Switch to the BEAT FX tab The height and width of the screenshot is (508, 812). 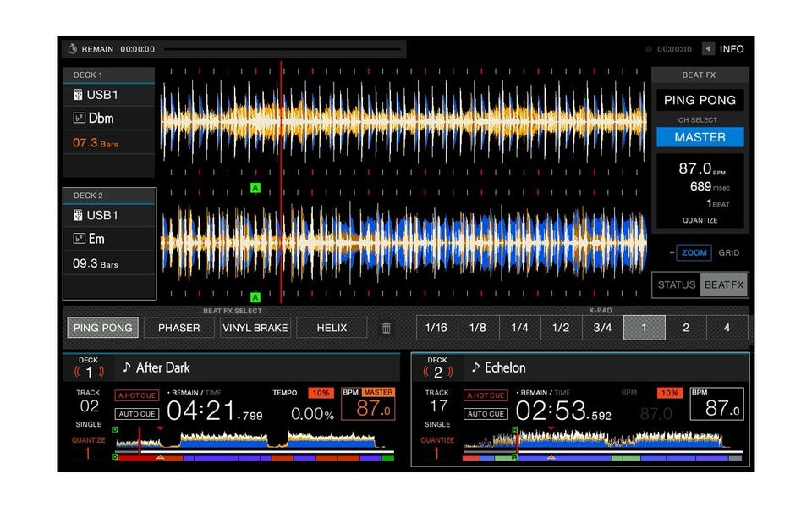click(x=724, y=284)
